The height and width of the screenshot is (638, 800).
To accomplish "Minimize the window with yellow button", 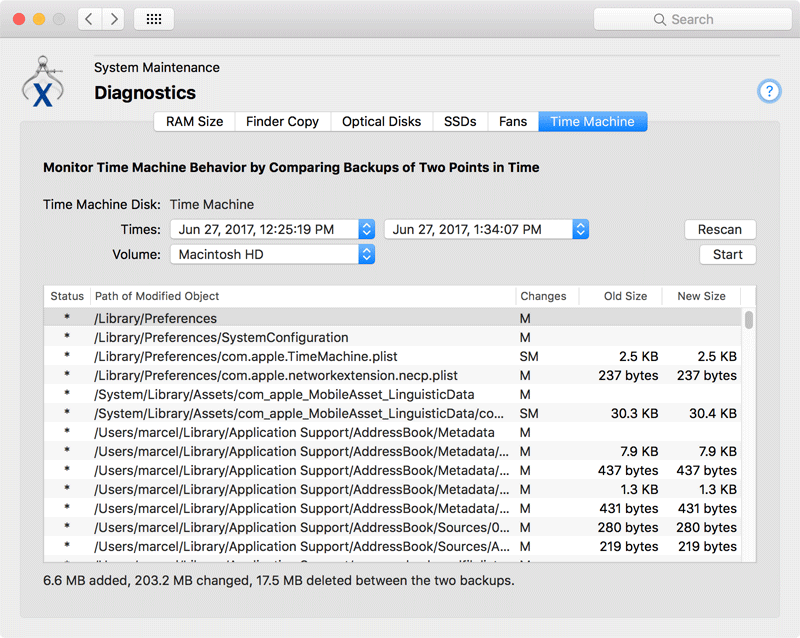I will pyautogui.click(x=39, y=19).
